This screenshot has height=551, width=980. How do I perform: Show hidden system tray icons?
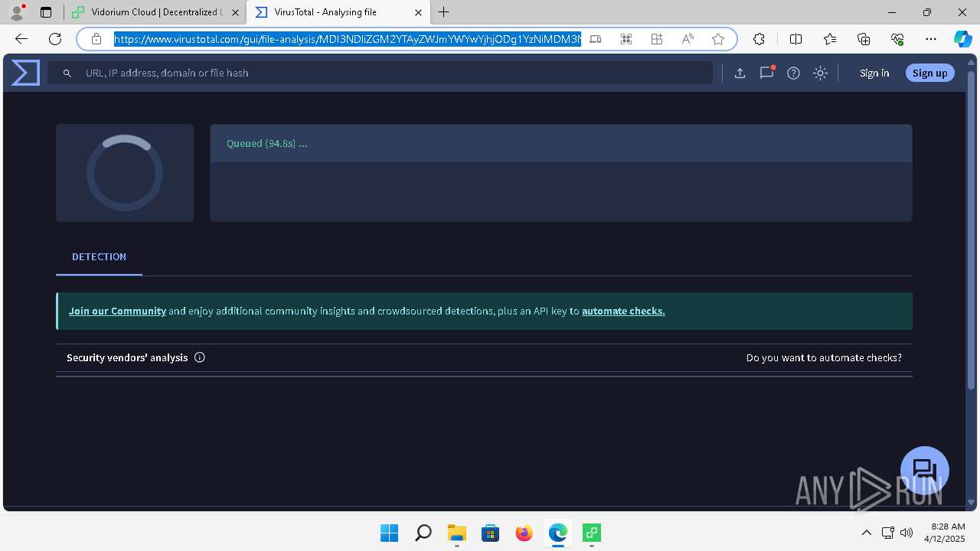tap(867, 533)
